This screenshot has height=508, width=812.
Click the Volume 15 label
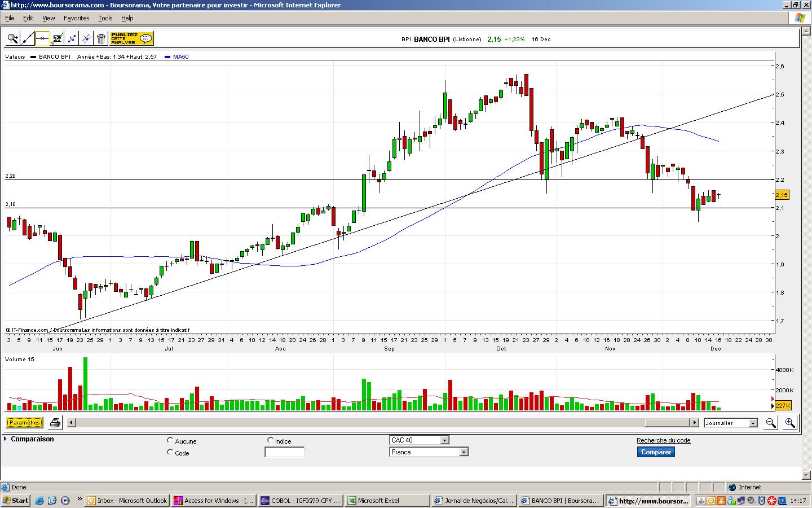point(19,359)
